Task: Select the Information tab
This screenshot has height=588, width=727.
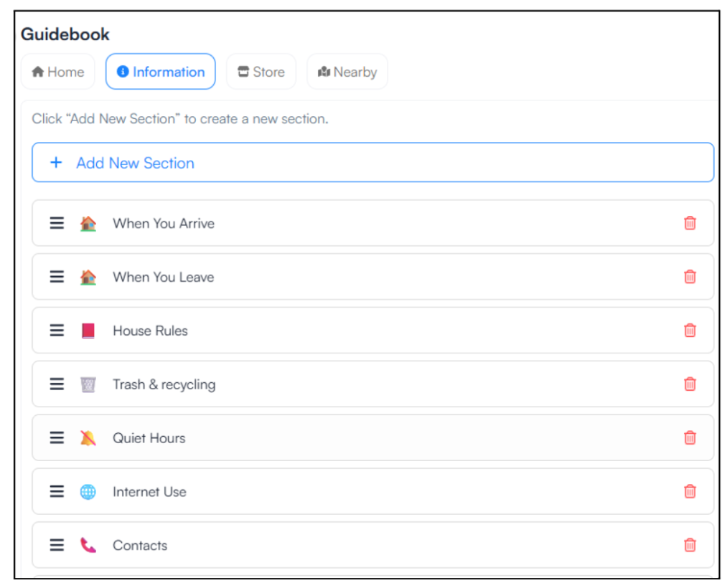Action: click(161, 72)
